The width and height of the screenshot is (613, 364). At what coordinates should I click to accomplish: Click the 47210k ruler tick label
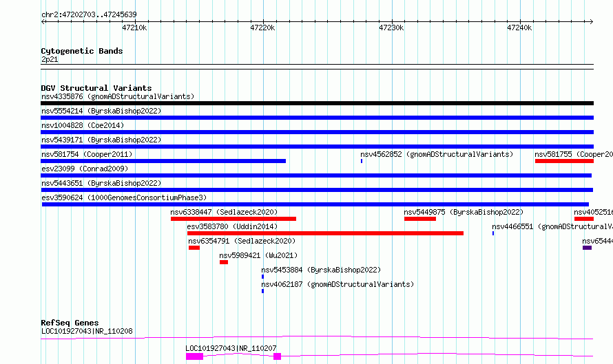coord(134,28)
